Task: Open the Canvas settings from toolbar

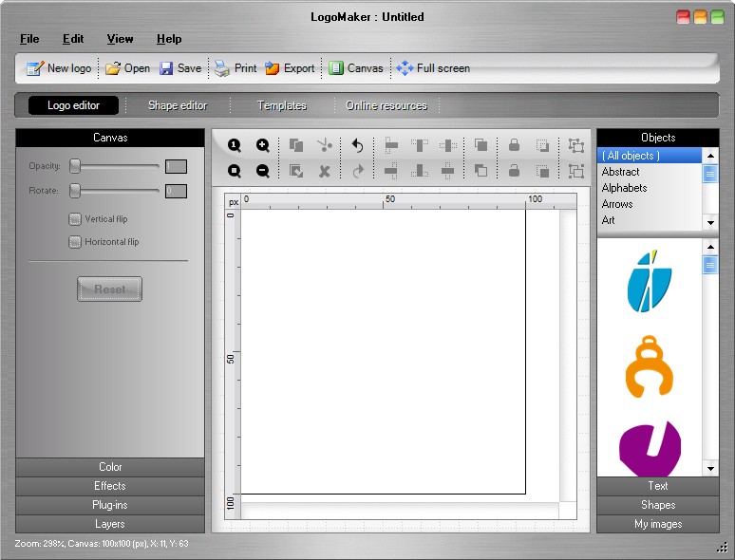Action: [x=356, y=68]
